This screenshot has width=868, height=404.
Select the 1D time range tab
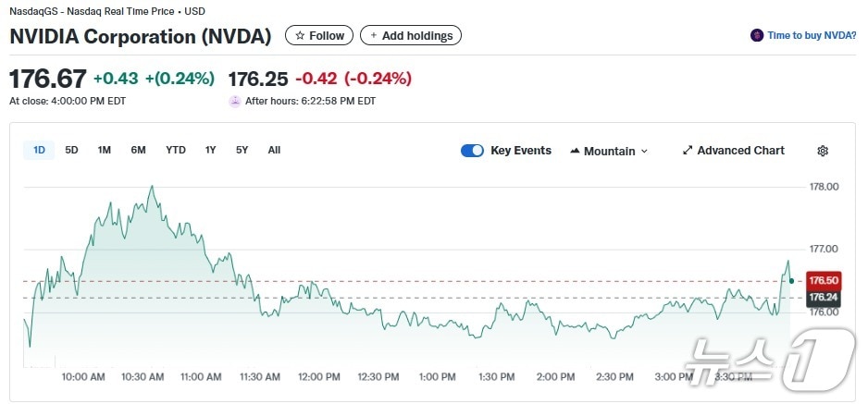tap(39, 150)
